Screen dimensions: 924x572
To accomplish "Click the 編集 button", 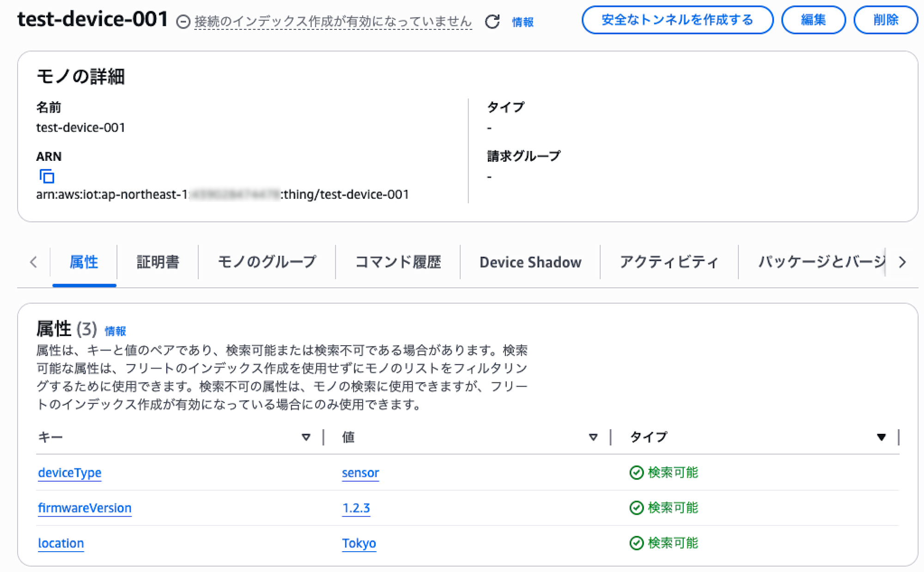I will (813, 20).
